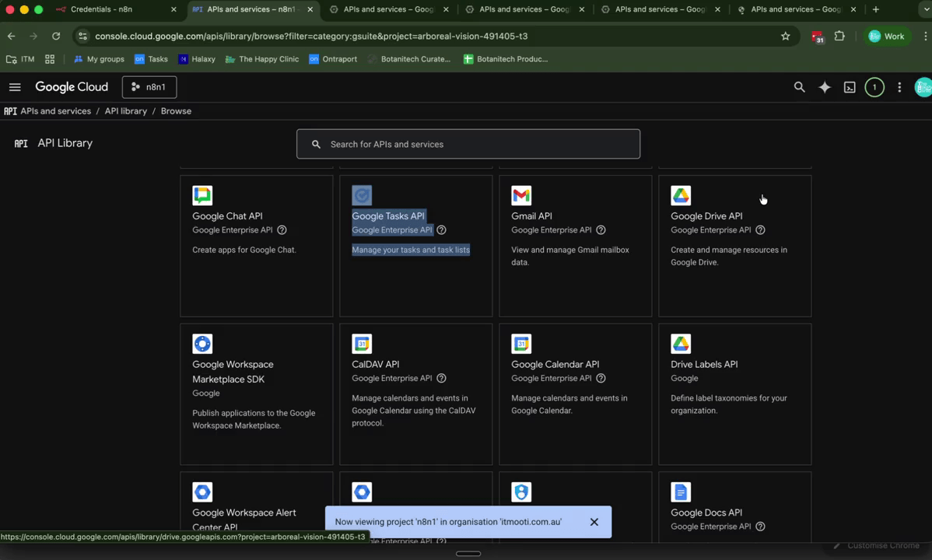Click the Google Workspace Marketplace SDK icon

click(x=202, y=343)
